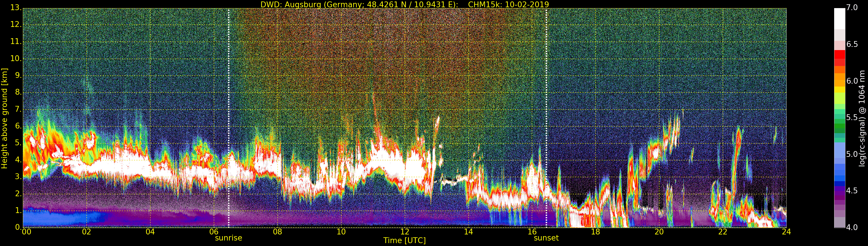Click the height axis tick '8.'
The image size is (868, 246).
coord(18,92)
